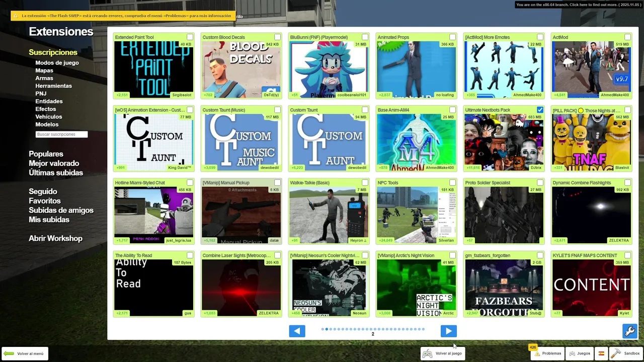This screenshot has width=644, height=362.
Task: Click the Spanish flag language icon
Action: pyautogui.click(x=601, y=353)
